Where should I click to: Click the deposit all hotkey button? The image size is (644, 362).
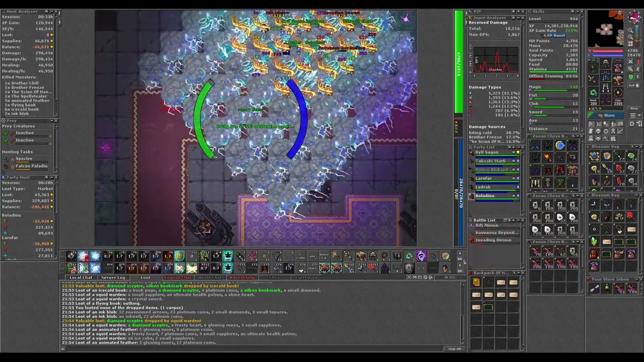tap(324, 256)
